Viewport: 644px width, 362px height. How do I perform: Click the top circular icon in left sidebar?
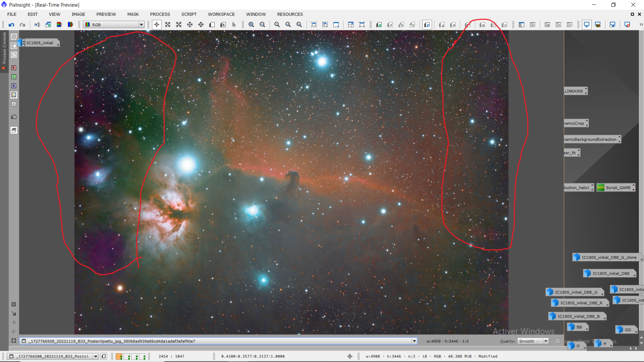[x=14, y=37]
